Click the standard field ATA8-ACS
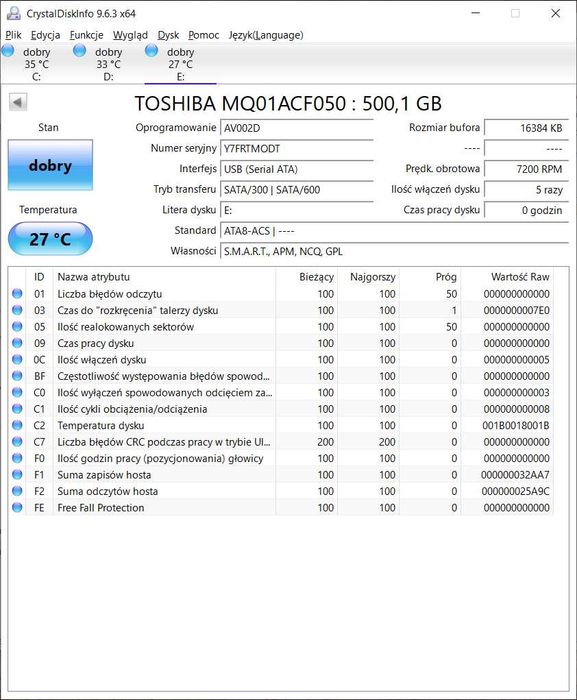Viewport: 577px width, 700px height. [394, 231]
